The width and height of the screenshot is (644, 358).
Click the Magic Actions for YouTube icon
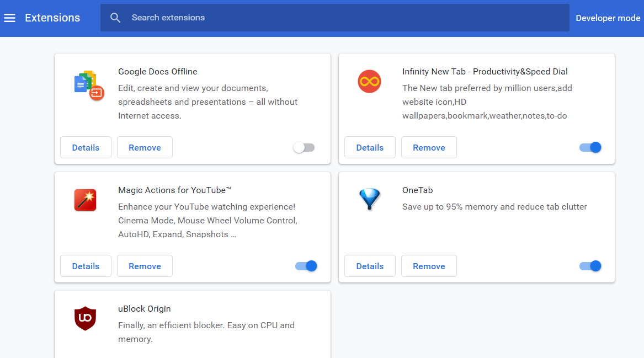[x=86, y=200]
